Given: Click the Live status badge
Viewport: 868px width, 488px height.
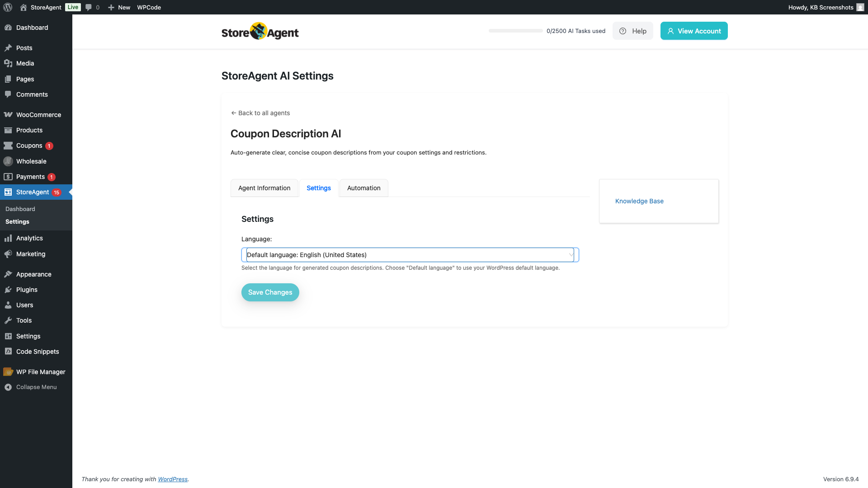Looking at the screenshot, I should pyautogui.click(x=73, y=7).
